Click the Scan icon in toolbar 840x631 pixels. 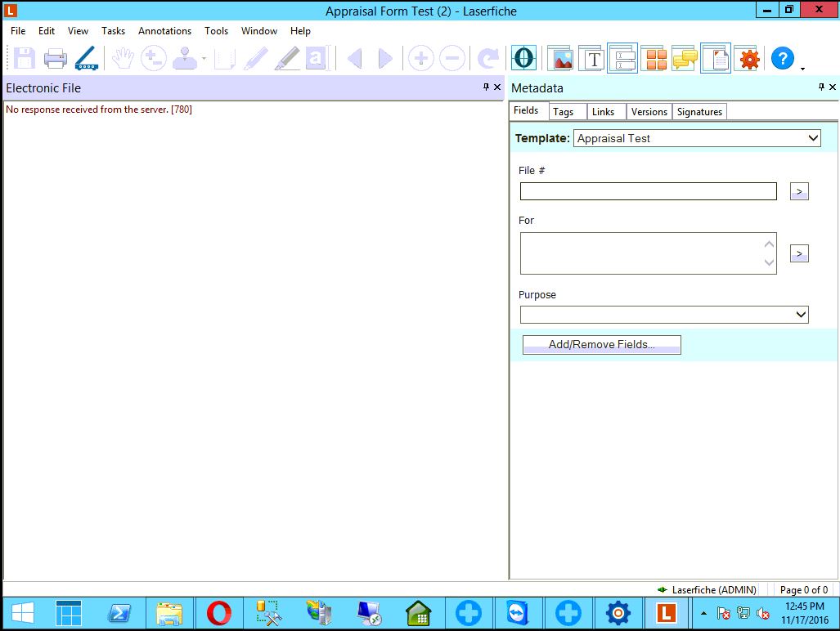86,59
